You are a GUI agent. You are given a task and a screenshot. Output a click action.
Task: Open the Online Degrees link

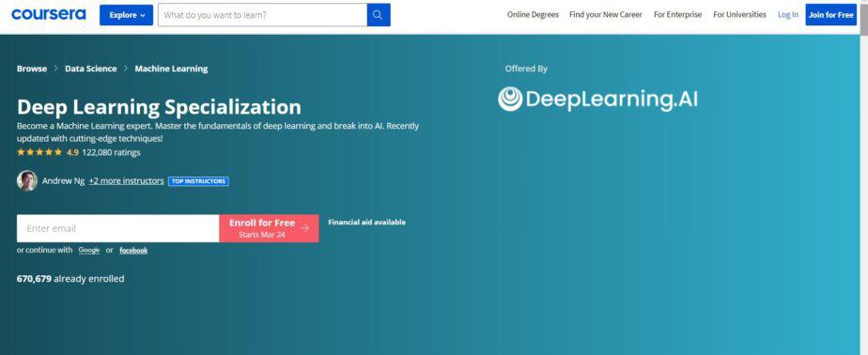533,15
